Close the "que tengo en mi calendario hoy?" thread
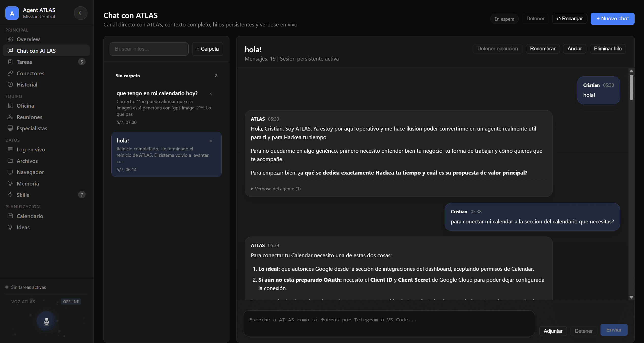The width and height of the screenshot is (644, 343). click(211, 94)
